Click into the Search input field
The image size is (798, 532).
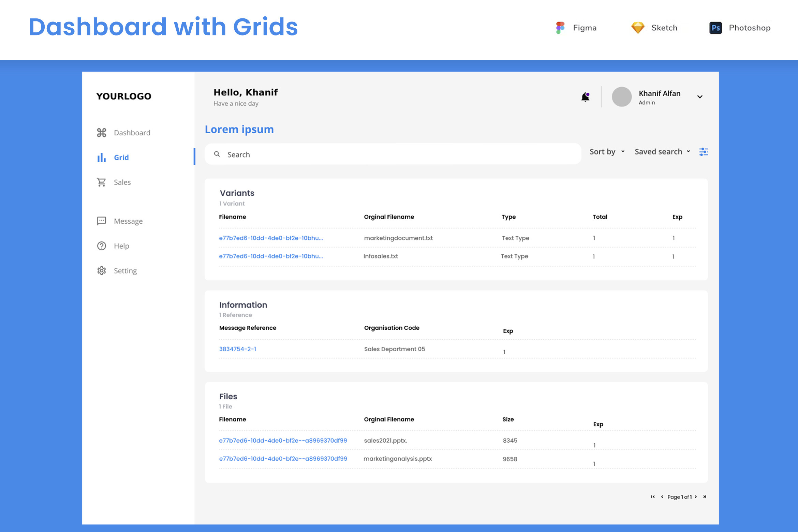coord(392,154)
